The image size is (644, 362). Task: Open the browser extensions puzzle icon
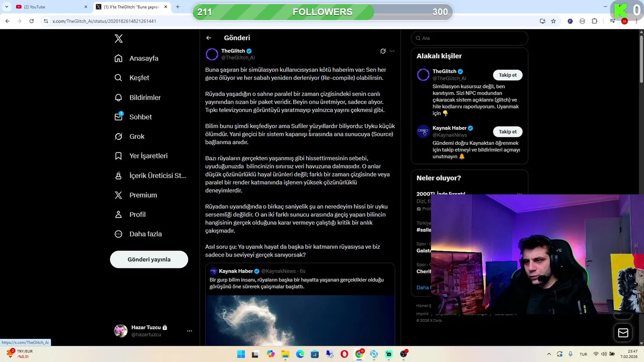pos(594,21)
